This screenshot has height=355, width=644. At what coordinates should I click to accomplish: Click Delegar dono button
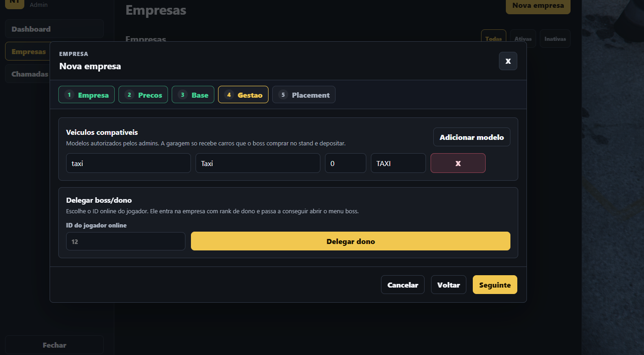pos(351,241)
